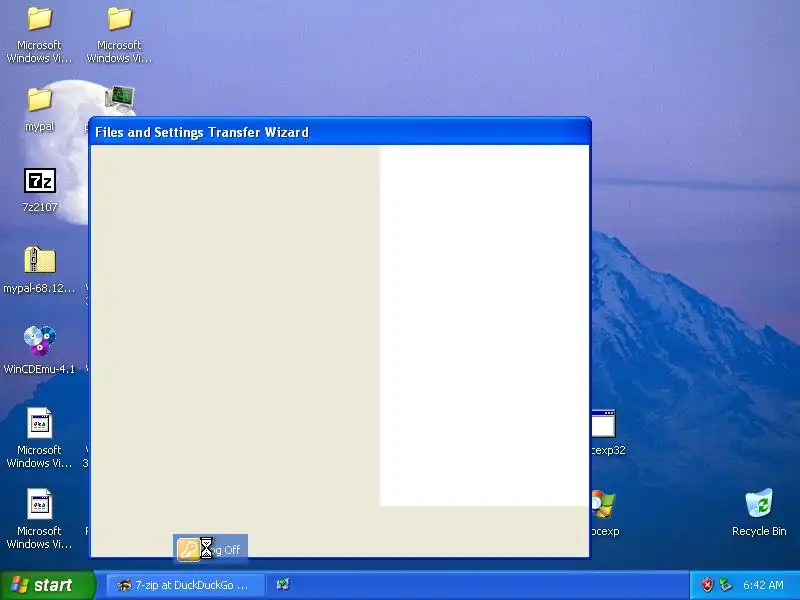
Task: Select the WinCDEmu-4.1 disc icon
Action: click(40, 341)
